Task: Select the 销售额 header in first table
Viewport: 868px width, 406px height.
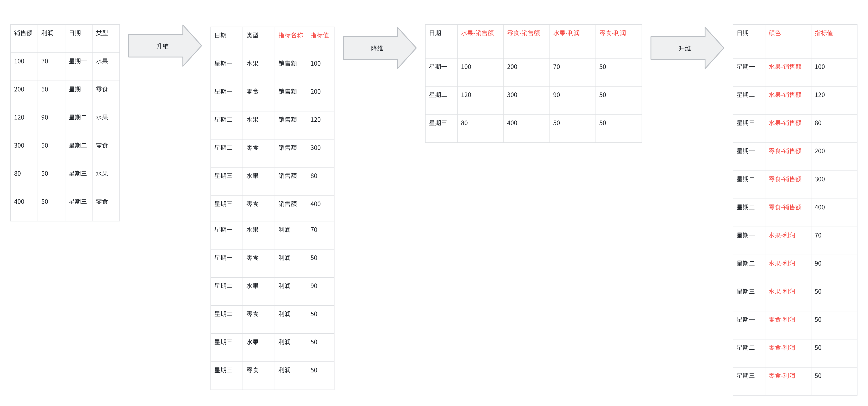Action: point(23,33)
